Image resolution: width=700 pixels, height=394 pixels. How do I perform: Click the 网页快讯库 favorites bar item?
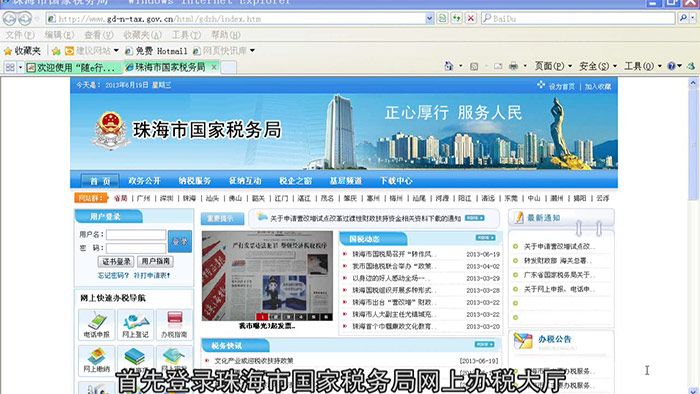tap(224, 51)
